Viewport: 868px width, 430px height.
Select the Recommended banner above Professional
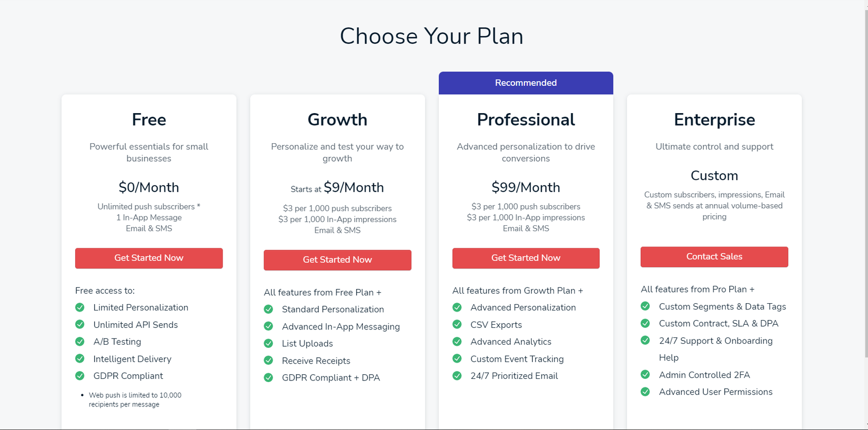pos(526,83)
